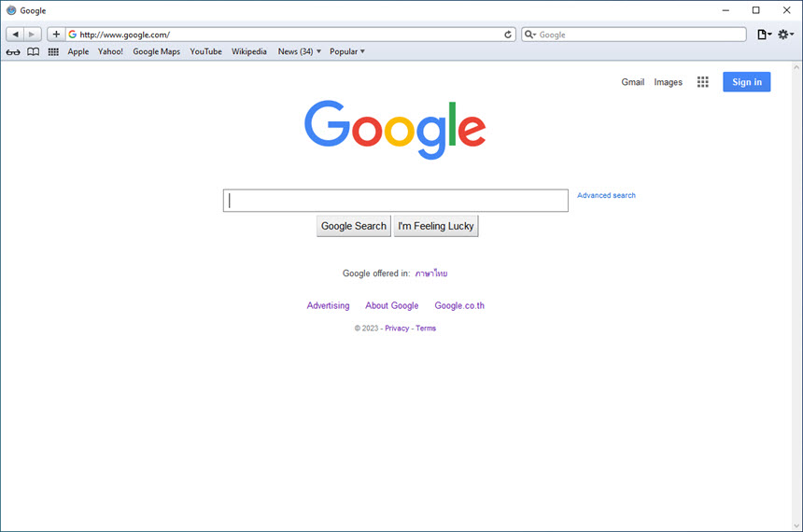803x532 pixels.
Task: Click the search magnifier icon in toolbar
Action: click(529, 35)
